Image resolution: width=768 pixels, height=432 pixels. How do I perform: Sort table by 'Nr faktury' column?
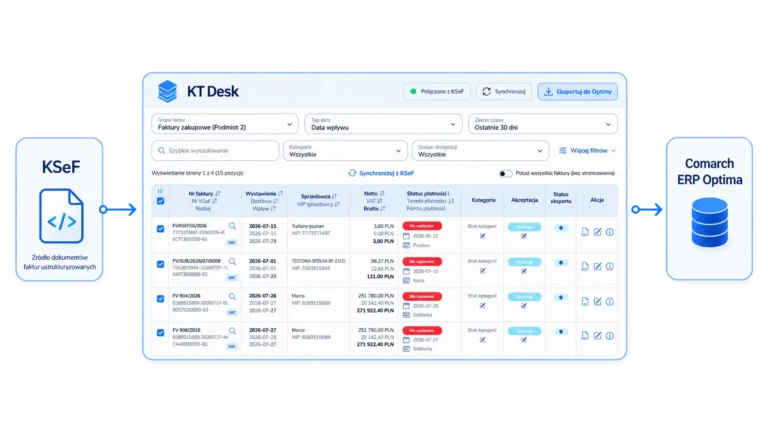[x=204, y=194]
